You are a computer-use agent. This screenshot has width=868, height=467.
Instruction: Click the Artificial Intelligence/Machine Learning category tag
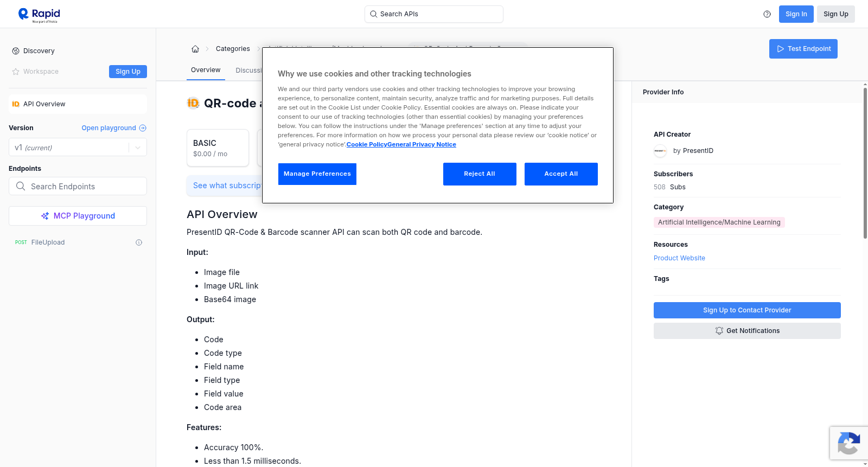pos(719,222)
